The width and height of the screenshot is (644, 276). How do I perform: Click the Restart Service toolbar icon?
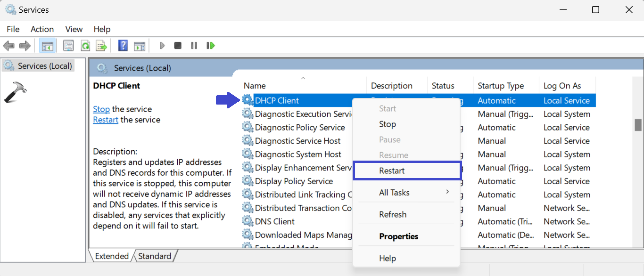210,46
